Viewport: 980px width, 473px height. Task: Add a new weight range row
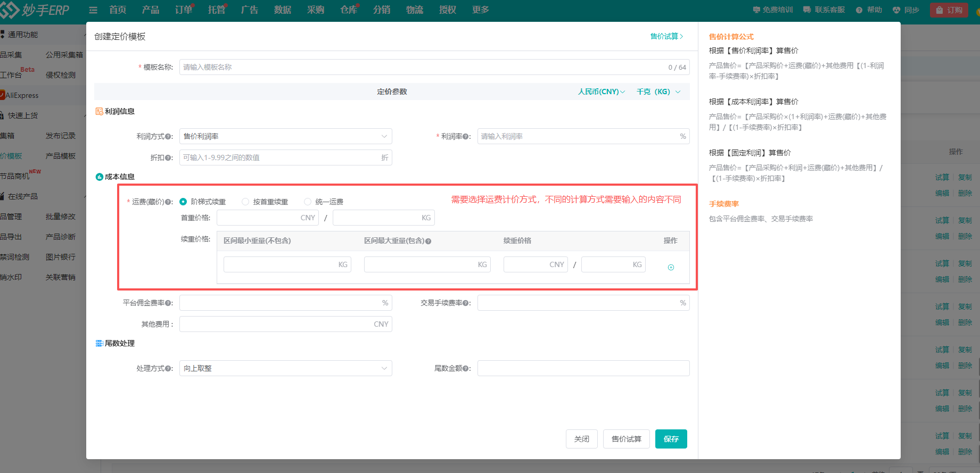point(671,267)
